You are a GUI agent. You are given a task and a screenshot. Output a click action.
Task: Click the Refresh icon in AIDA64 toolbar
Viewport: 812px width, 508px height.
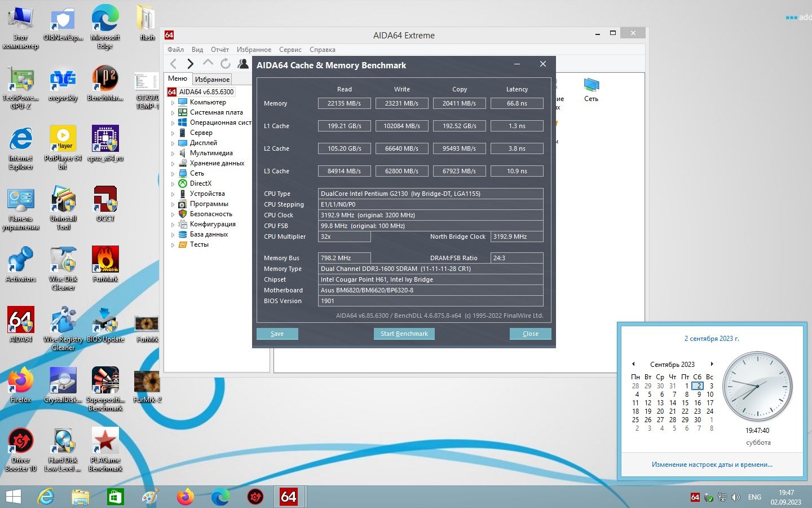[x=226, y=64]
